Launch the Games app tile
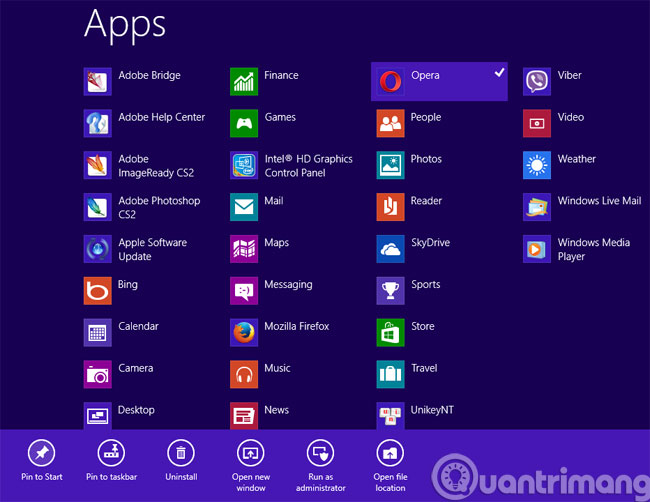650x502 pixels. [x=244, y=123]
